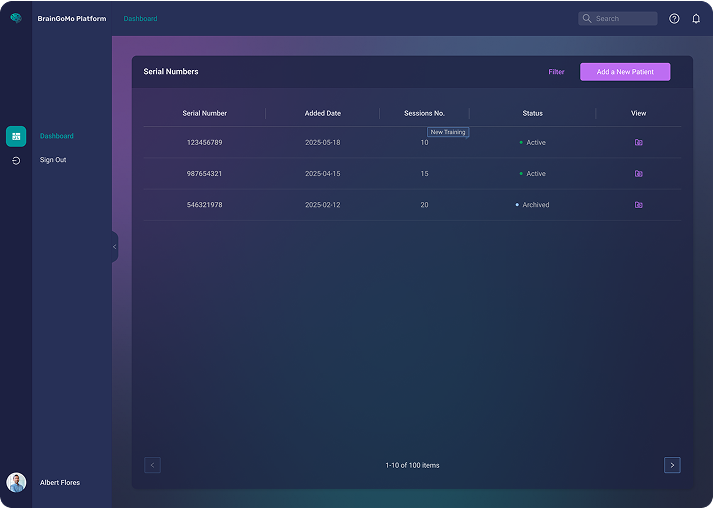Choose Sign Out in the sidebar menu
The width and height of the screenshot is (713, 508).
click(x=53, y=160)
